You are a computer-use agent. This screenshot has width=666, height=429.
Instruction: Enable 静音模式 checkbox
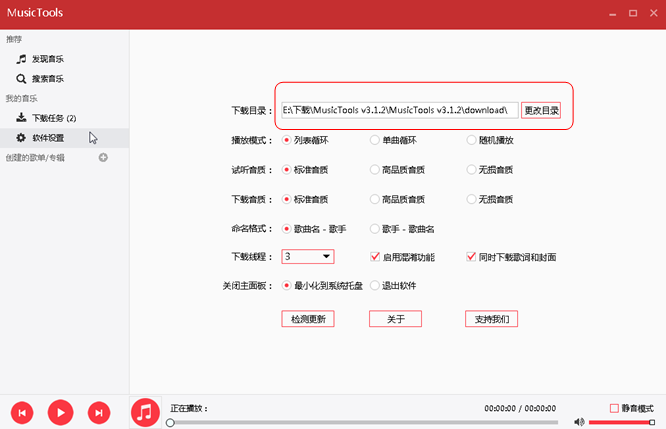pyautogui.click(x=614, y=408)
